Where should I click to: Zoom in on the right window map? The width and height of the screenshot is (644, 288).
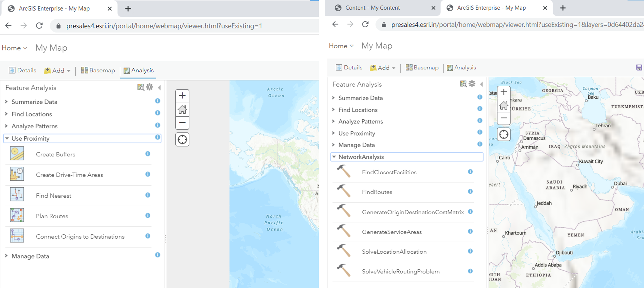click(504, 92)
